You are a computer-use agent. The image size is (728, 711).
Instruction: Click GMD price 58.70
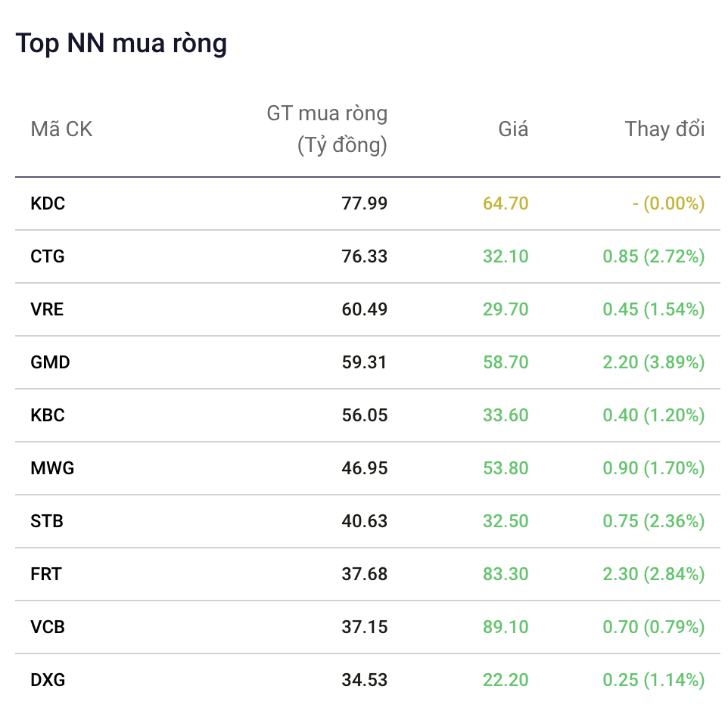pyautogui.click(x=506, y=362)
